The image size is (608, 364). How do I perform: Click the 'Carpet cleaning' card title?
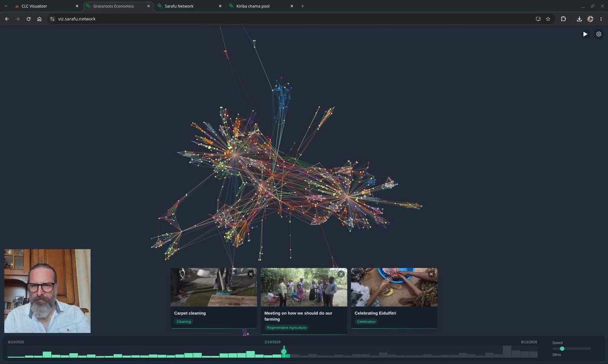[x=190, y=313]
